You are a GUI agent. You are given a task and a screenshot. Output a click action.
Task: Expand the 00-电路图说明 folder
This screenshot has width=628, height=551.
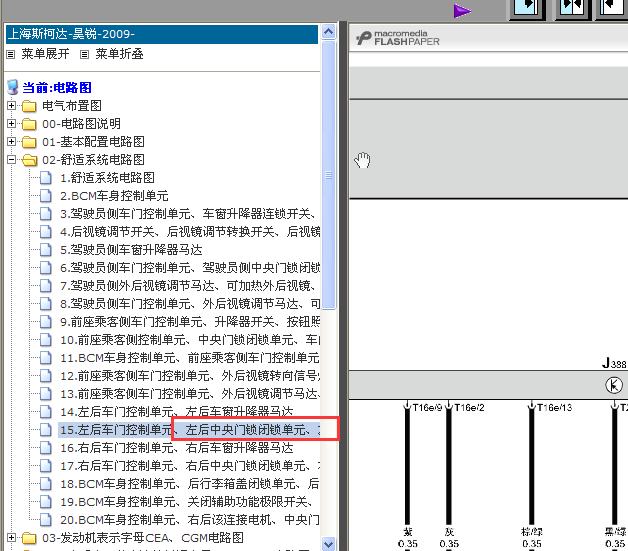coord(12,124)
